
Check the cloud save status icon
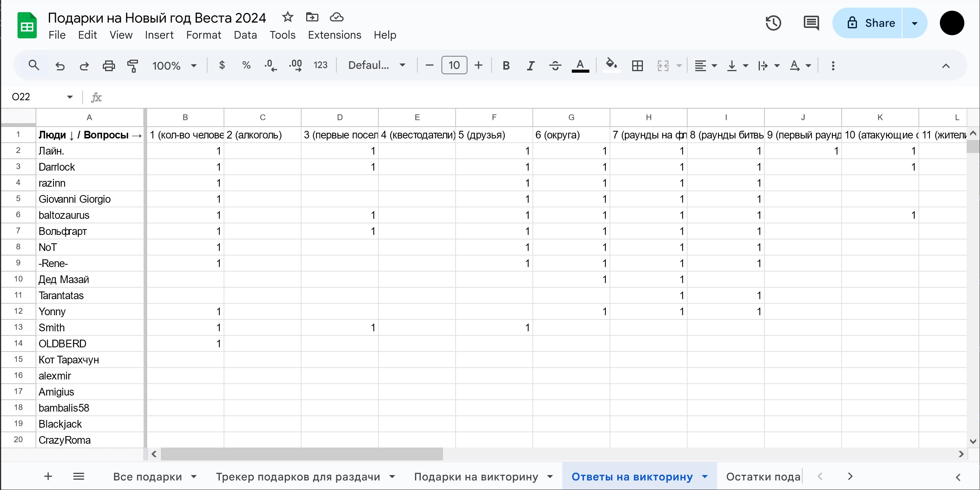[336, 17]
